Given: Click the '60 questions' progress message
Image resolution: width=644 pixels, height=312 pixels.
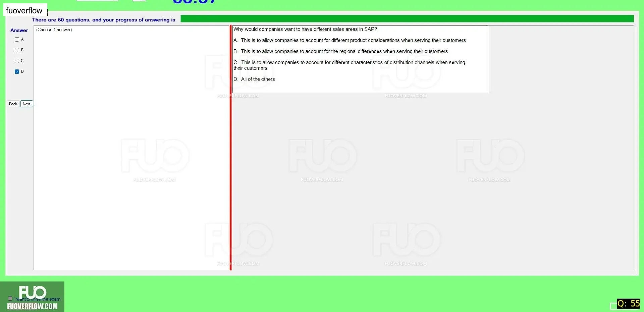Looking at the screenshot, I should pyautogui.click(x=104, y=20).
